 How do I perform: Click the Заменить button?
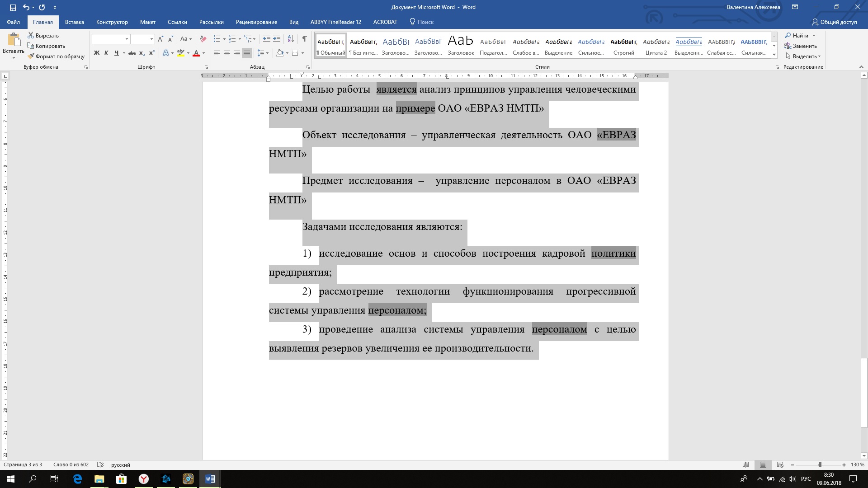point(800,46)
